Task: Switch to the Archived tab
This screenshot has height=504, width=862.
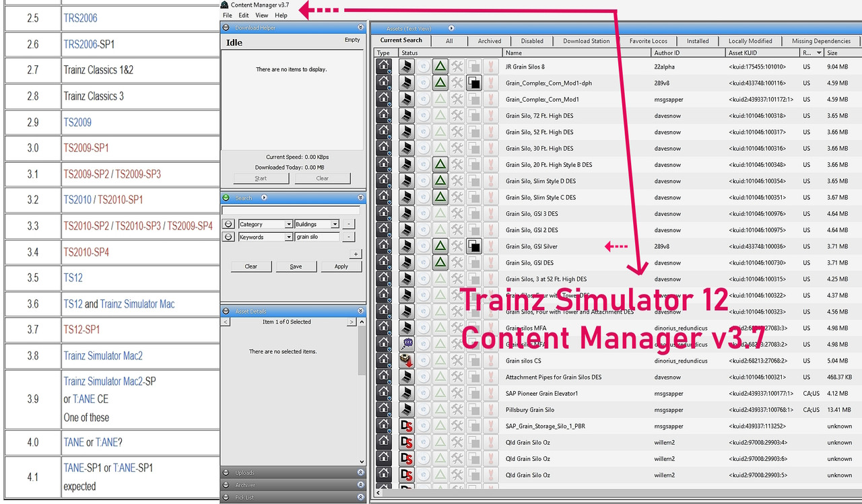Action: click(x=490, y=41)
